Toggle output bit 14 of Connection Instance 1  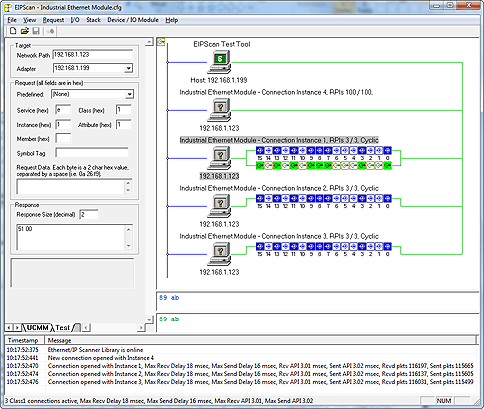[268, 165]
